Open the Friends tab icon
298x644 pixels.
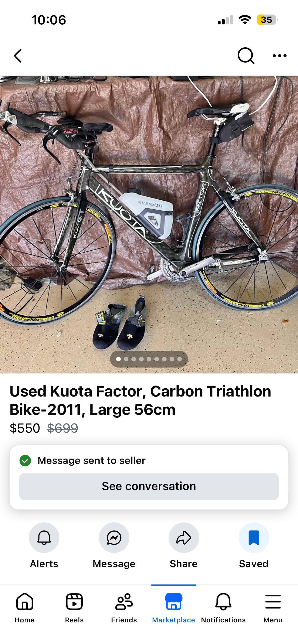point(124,602)
